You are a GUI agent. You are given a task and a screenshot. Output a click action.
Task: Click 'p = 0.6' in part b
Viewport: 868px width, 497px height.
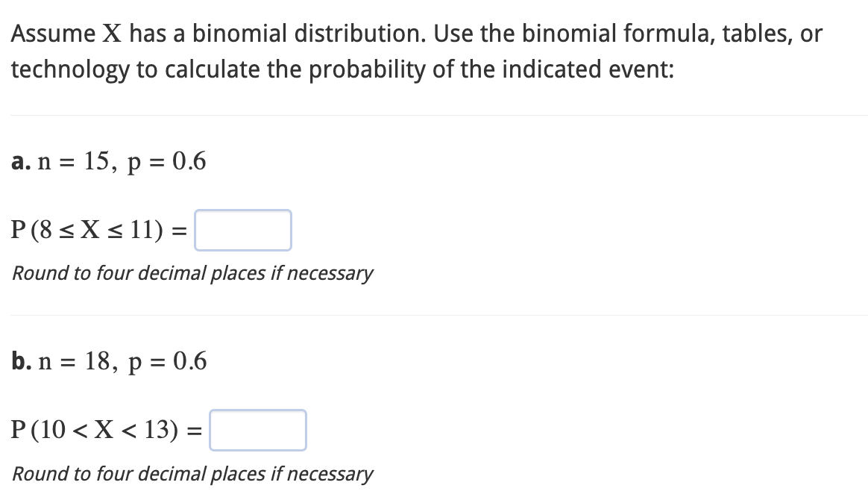pyautogui.click(x=168, y=363)
